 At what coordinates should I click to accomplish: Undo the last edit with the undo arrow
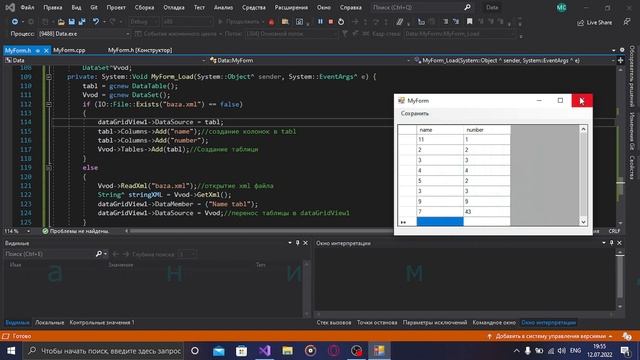click(96, 22)
